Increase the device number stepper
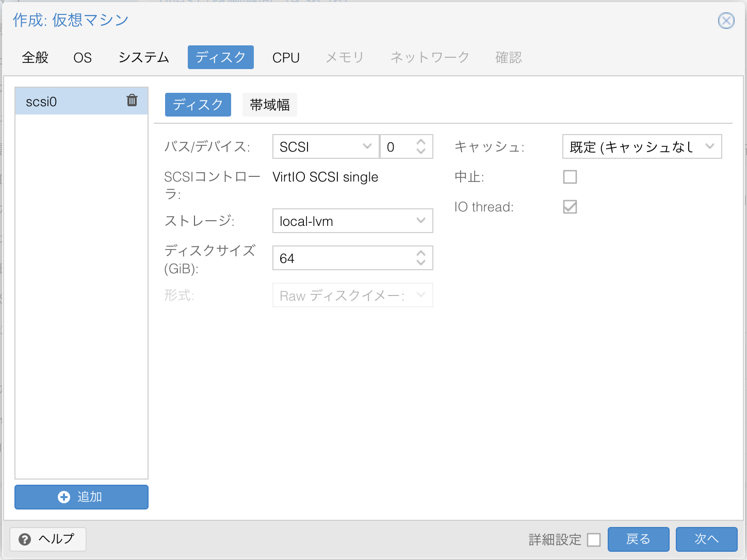The width and height of the screenshot is (747, 560). (421, 142)
